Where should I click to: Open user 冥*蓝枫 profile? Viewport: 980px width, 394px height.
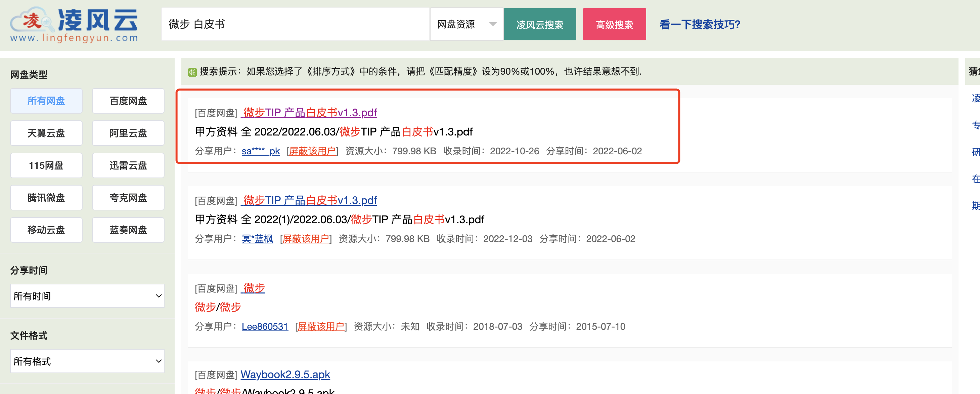257,239
